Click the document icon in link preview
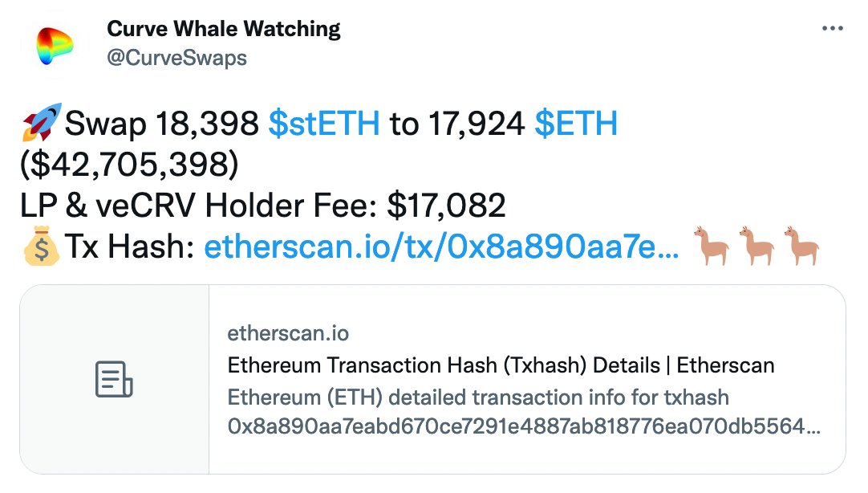Screen dimensions: 868x493 [x=114, y=379]
